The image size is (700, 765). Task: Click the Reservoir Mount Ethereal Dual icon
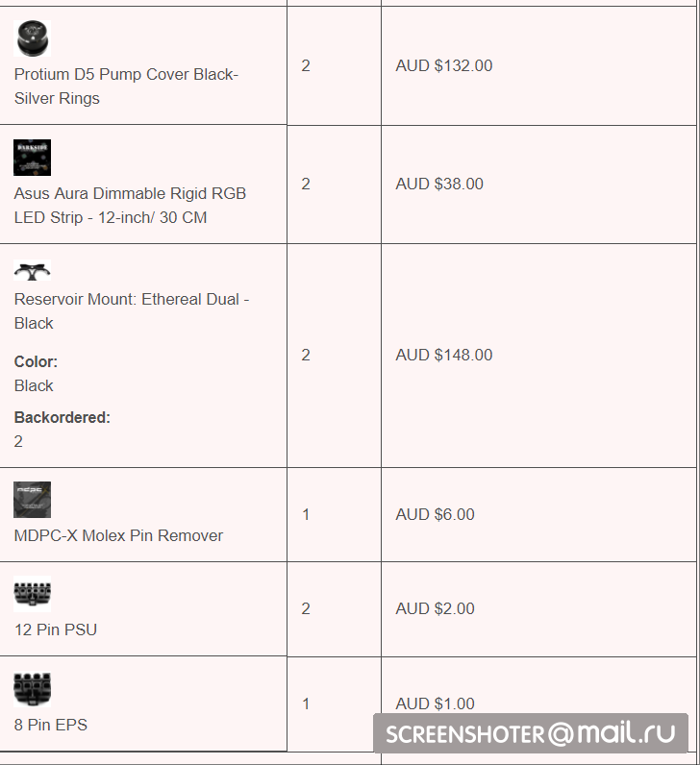pyautogui.click(x=32, y=271)
